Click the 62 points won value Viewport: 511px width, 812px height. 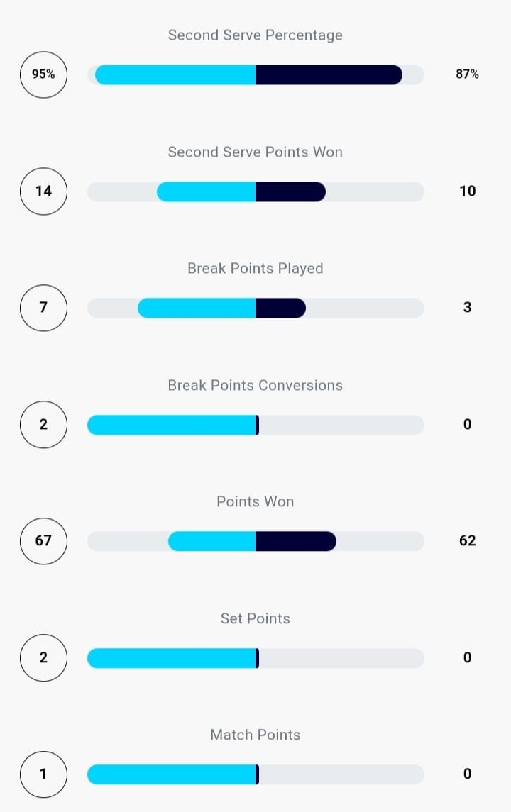coord(467,540)
